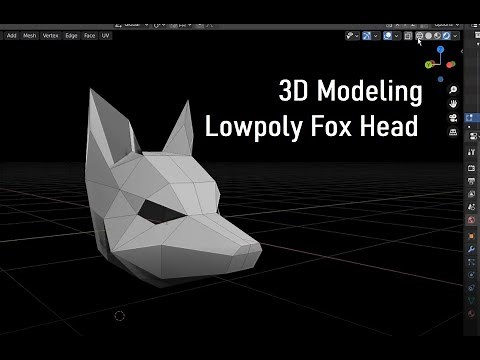Screen dimensions: 480x360
Task: Open the Output properties tab
Action: pos(471,181)
